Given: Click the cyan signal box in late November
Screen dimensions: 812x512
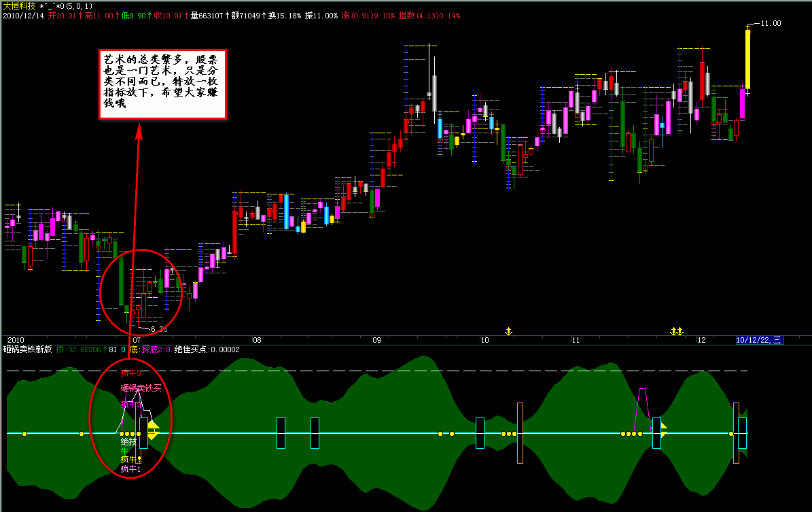Looking at the screenshot, I should tap(656, 432).
